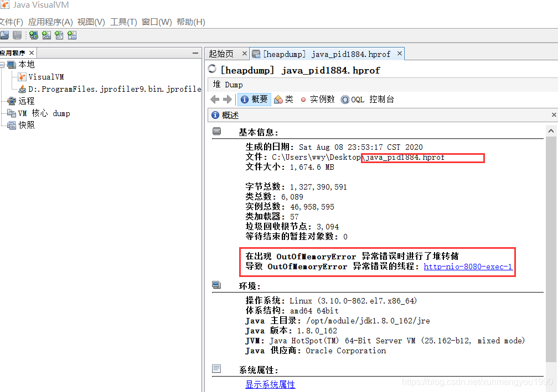This screenshot has height=392, width=558.
Task: Click the Java 供应商 Oracle Corporation text
Action: [316, 351]
